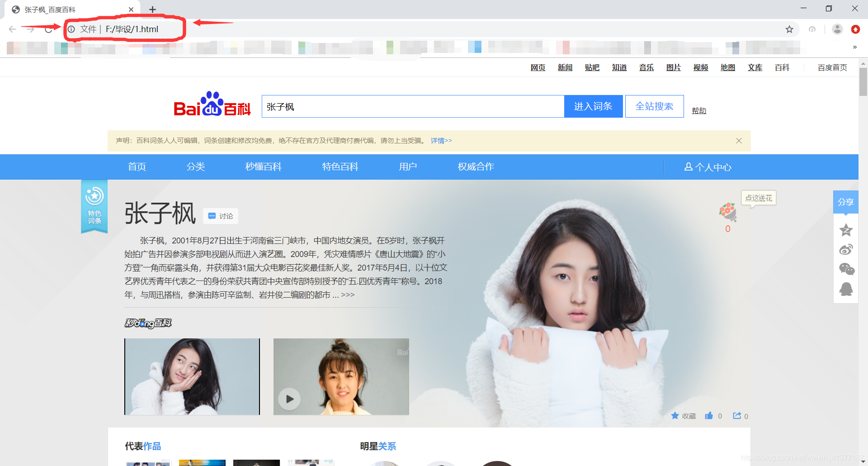The width and height of the screenshot is (868, 466).
Task: Open the bookmarks overflow chevron
Action: click(x=854, y=47)
